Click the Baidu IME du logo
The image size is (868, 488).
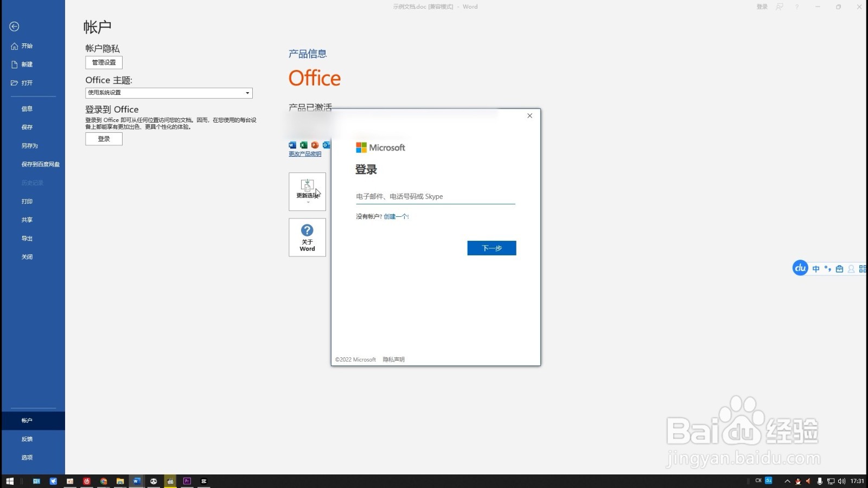click(x=800, y=268)
